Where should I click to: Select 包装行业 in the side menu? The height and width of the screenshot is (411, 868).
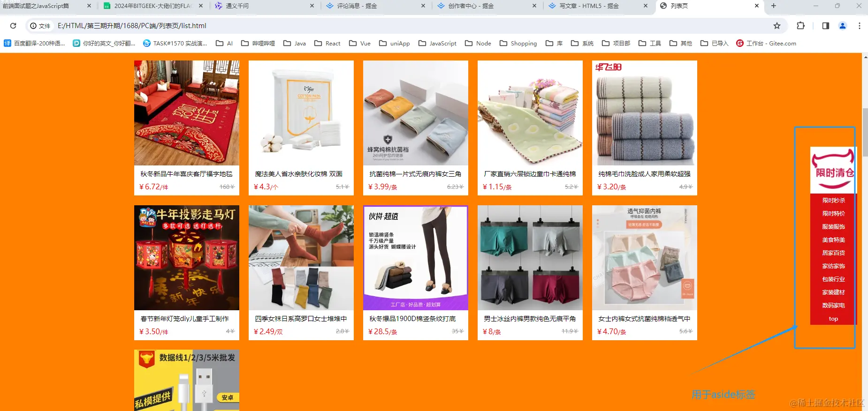pos(833,279)
